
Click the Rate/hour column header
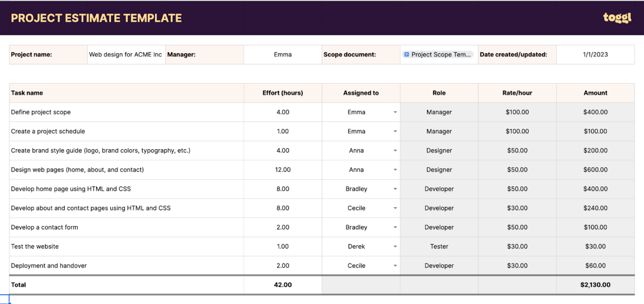[517, 93]
